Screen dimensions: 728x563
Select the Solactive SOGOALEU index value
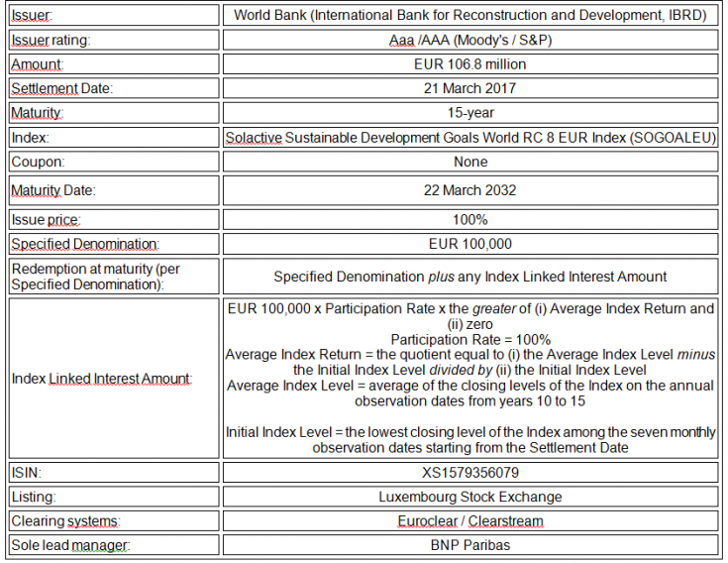470,138
